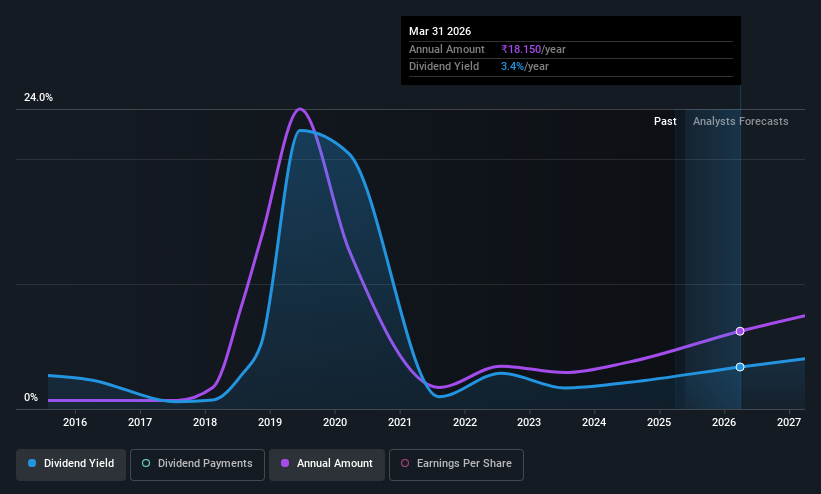821x494 pixels.
Task: Click the ₹18.150/year value in tooltip
Action: (533, 49)
